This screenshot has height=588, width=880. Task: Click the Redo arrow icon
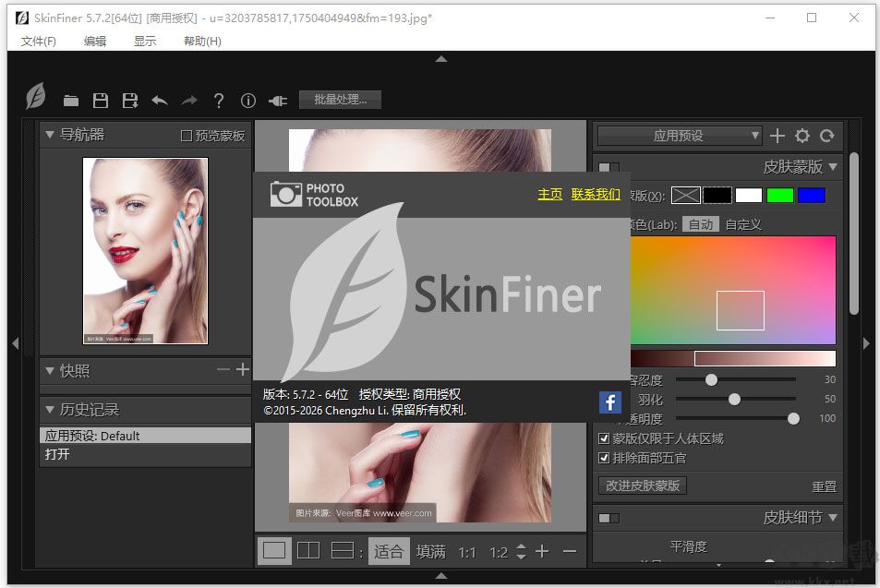[187, 100]
